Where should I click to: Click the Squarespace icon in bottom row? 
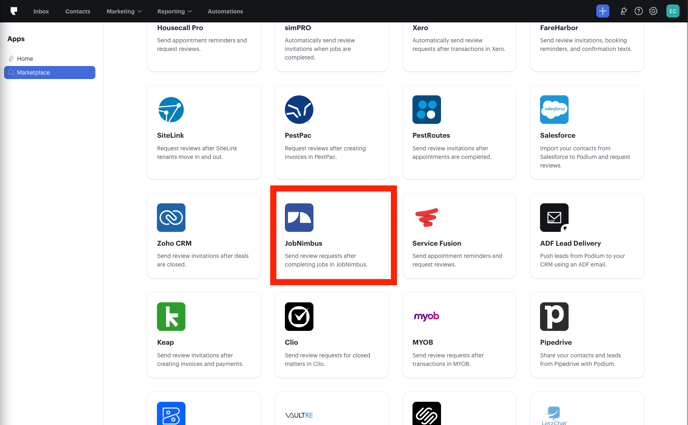pyautogui.click(x=426, y=414)
